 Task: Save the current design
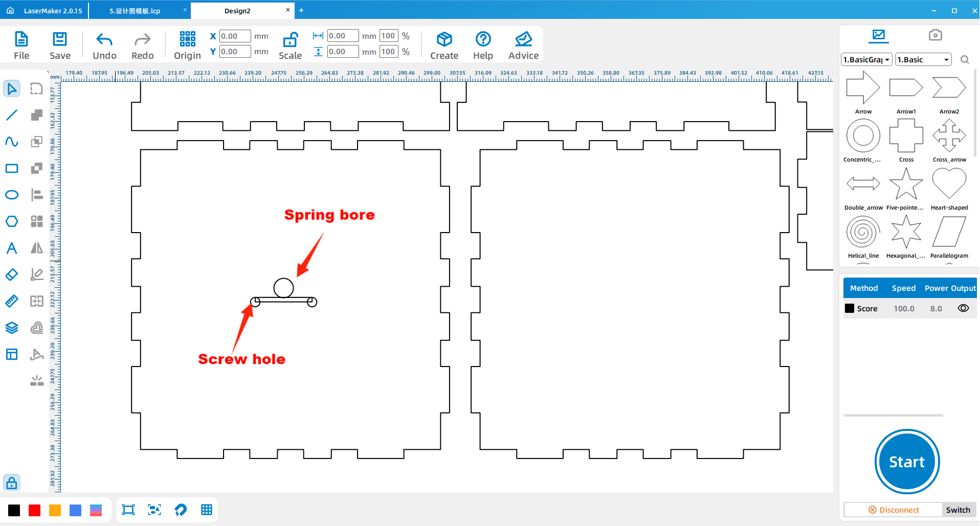coord(60,45)
